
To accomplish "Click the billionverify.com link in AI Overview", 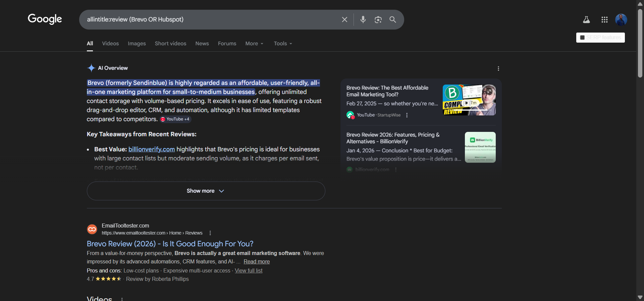I will pos(152,149).
